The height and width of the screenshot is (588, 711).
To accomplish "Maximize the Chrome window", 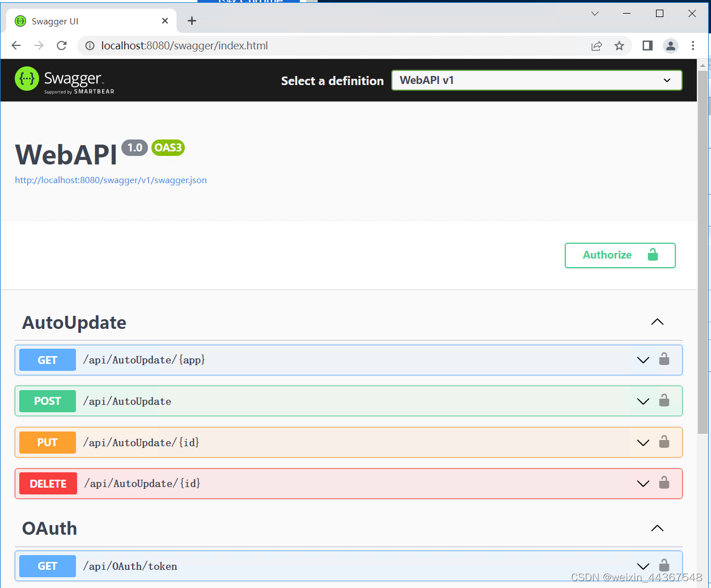I will pyautogui.click(x=659, y=14).
